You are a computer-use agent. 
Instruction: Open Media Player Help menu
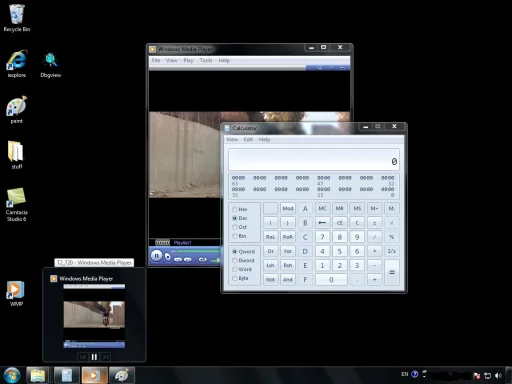224,60
